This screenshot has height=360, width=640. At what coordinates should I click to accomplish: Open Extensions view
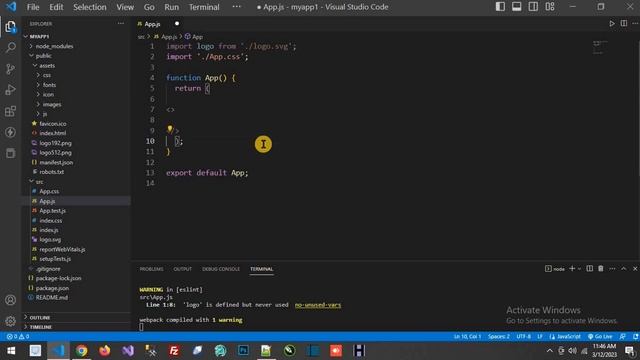point(11,111)
